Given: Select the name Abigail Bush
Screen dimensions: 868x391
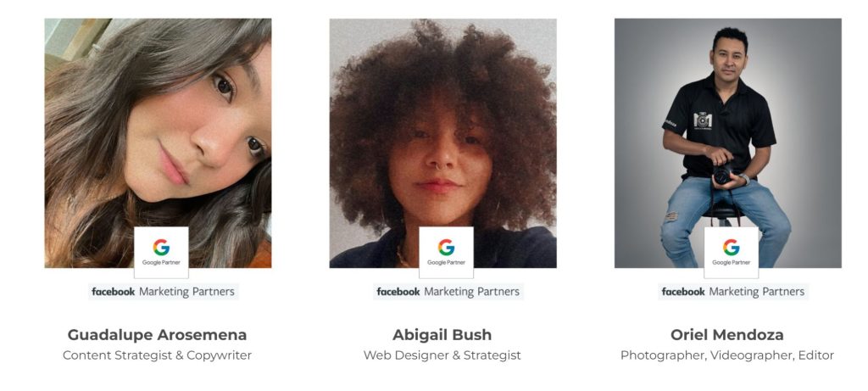Looking at the screenshot, I should [442, 335].
